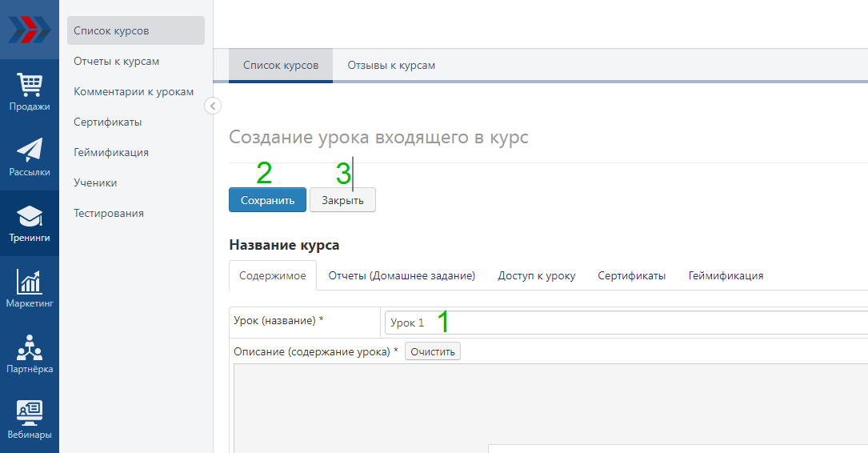Open Комментарии к урокам menu item
This screenshot has width=868, height=453.
coord(134,92)
